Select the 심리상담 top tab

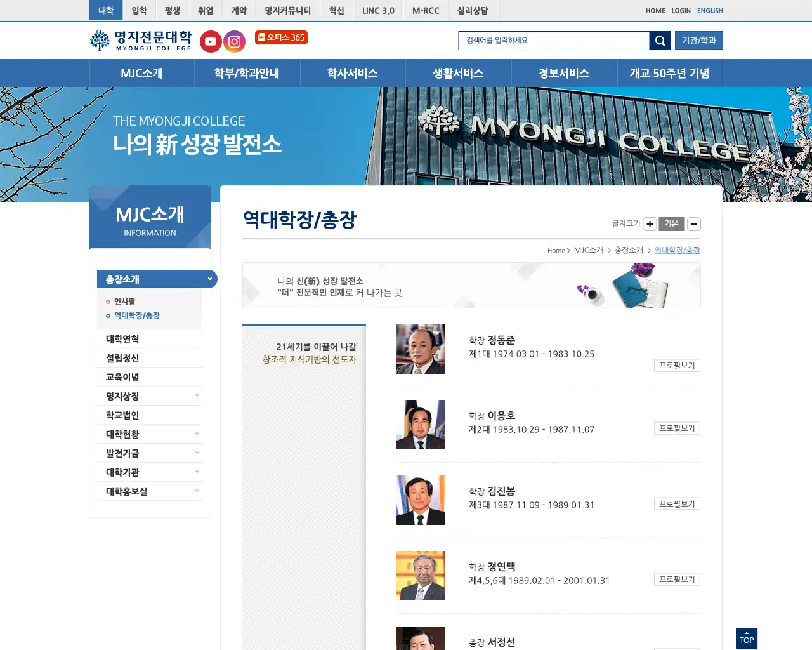point(473,10)
